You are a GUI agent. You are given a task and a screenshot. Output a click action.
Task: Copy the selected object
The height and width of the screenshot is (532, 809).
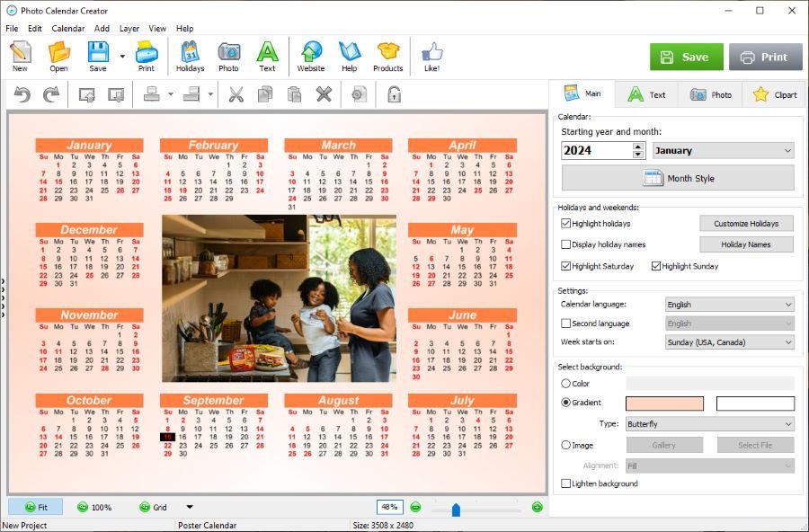coord(265,94)
